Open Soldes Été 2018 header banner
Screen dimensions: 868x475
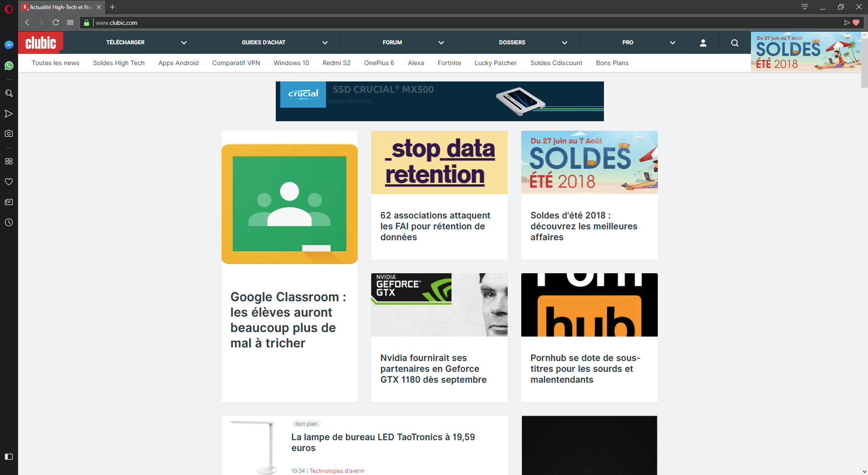point(806,52)
